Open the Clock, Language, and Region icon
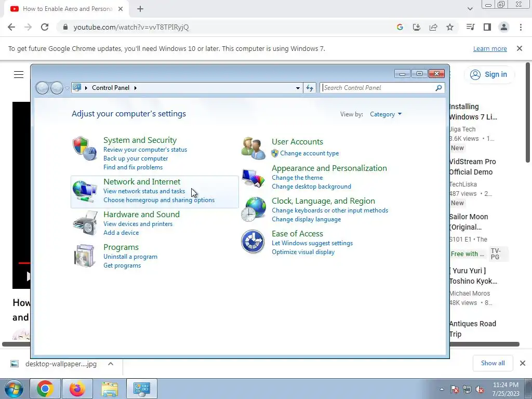The image size is (532, 399). pos(254,209)
